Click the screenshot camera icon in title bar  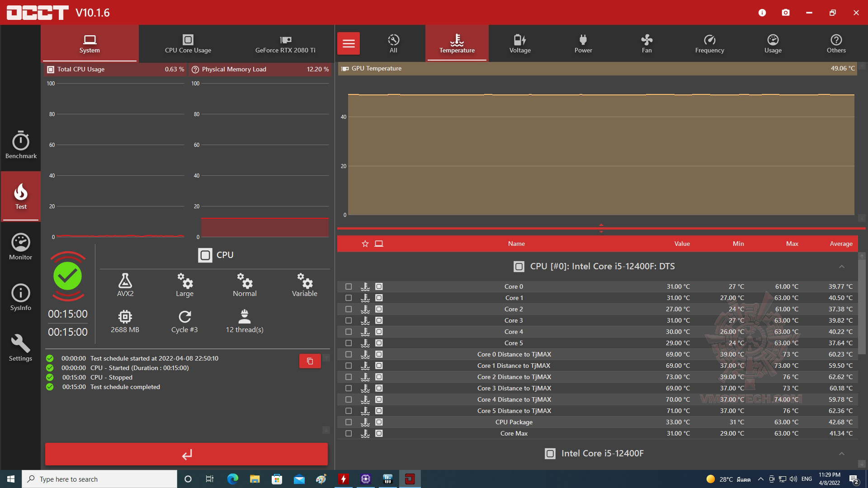tap(786, 13)
